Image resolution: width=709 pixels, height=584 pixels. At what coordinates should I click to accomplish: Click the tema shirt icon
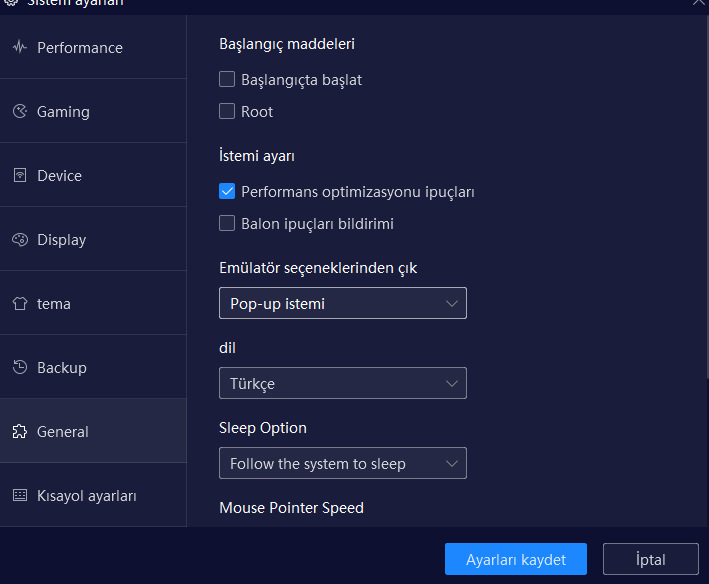[x=19, y=303]
